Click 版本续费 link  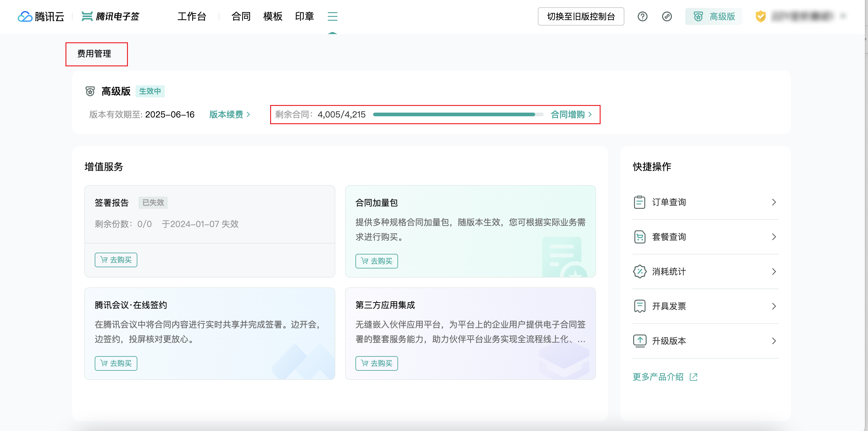coord(226,114)
